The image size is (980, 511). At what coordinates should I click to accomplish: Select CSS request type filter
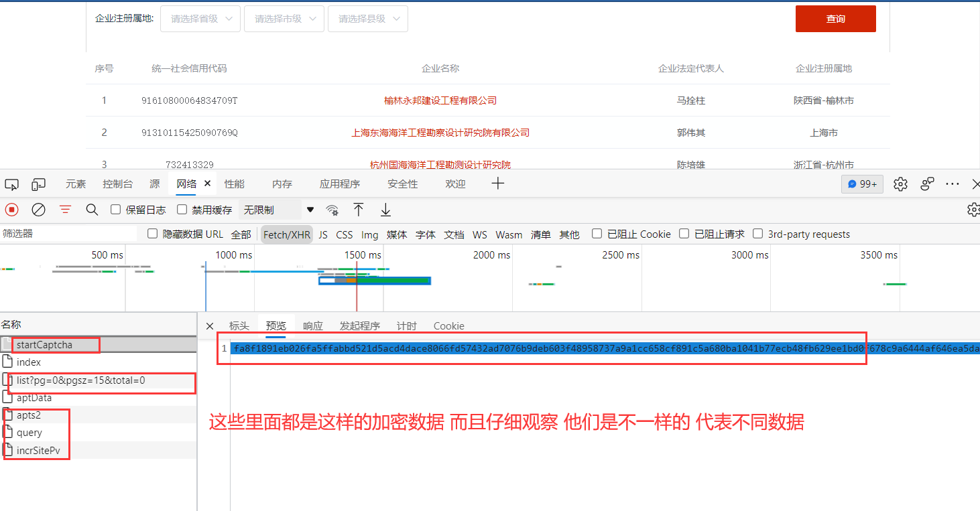click(345, 234)
